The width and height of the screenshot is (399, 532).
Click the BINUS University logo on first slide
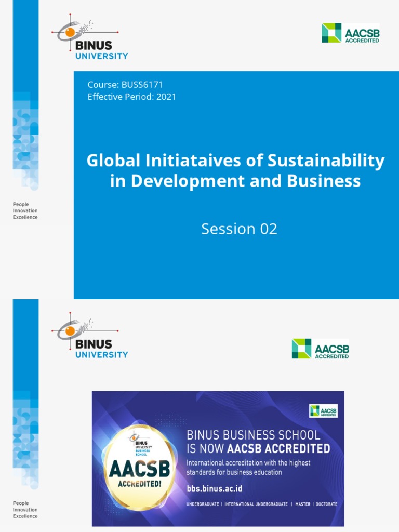[x=89, y=37]
